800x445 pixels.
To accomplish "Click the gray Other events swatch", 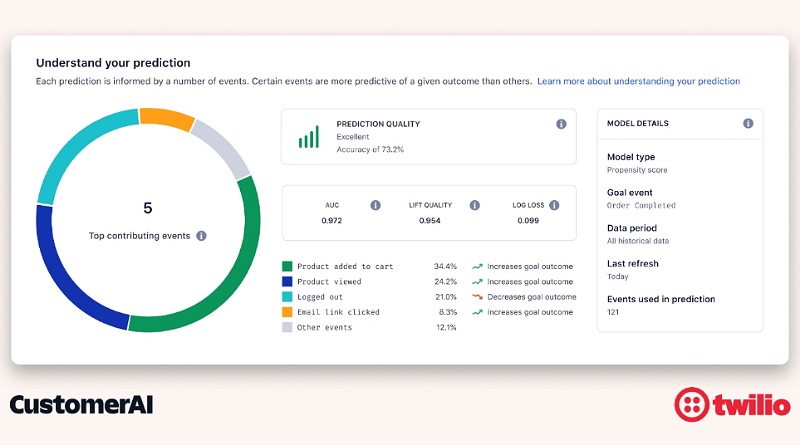I will coord(287,327).
